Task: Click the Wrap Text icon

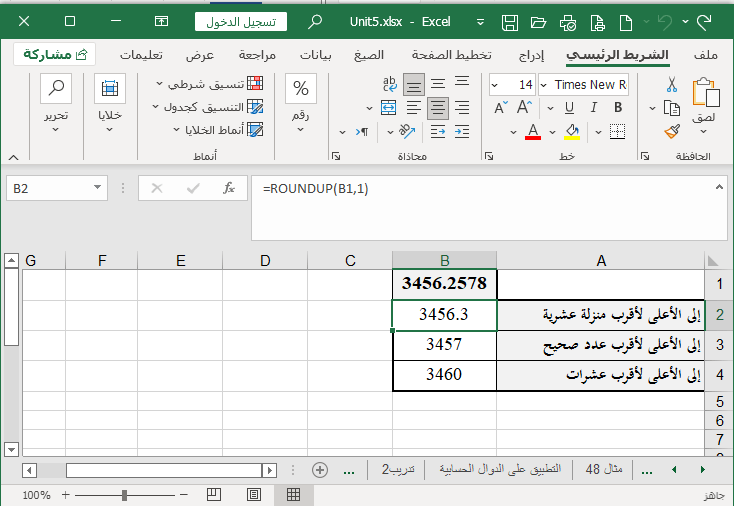Action: 389,86
